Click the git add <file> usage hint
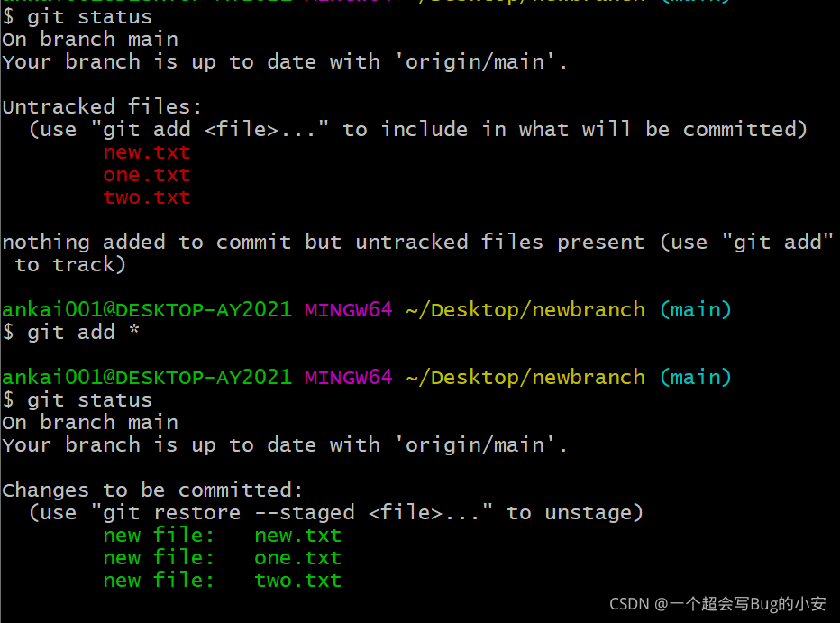 [418, 130]
